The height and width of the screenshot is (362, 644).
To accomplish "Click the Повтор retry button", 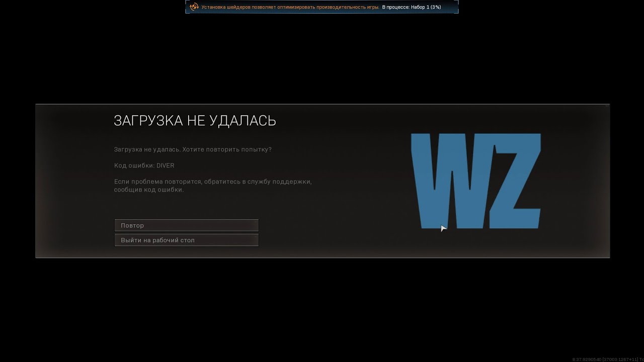I will coord(186,225).
